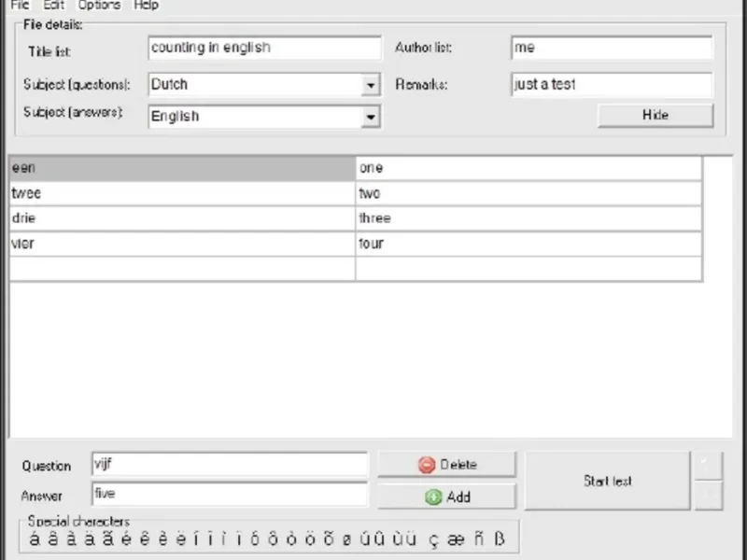Click the Author list field containing 'me'

tap(612, 48)
